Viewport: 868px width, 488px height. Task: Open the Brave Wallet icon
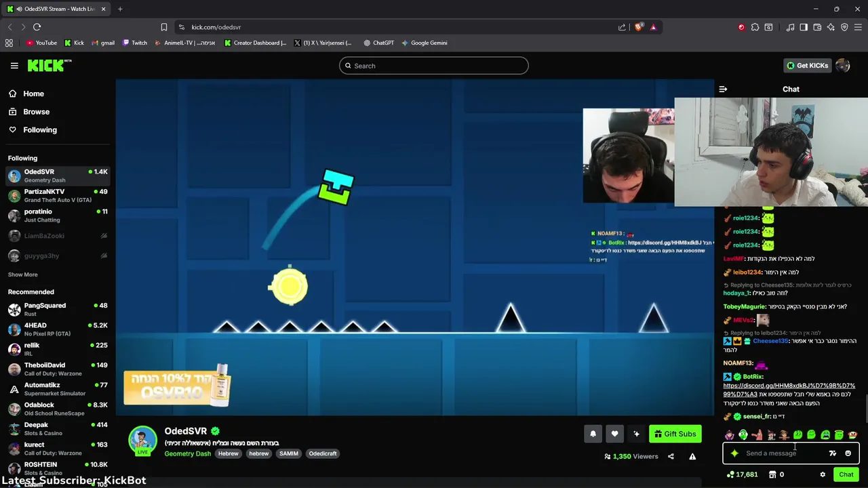[x=817, y=27]
